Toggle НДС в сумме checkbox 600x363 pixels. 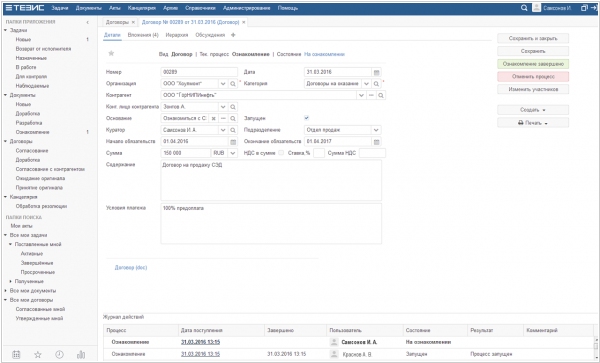pos(281,153)
